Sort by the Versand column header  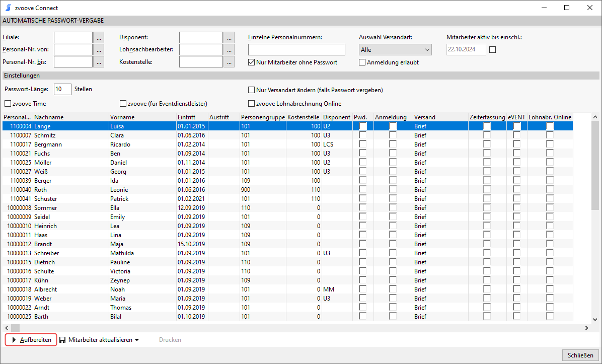pos(440,117)
